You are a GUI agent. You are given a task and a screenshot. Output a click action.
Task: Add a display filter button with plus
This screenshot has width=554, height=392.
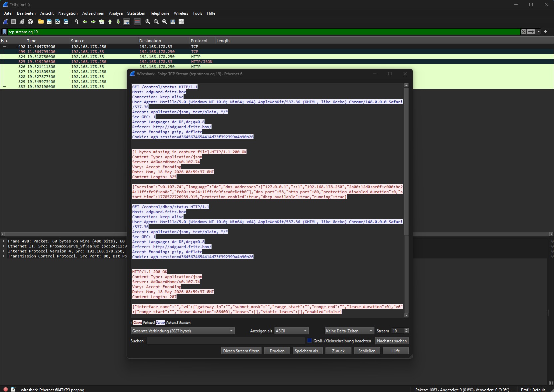(545, 32)
